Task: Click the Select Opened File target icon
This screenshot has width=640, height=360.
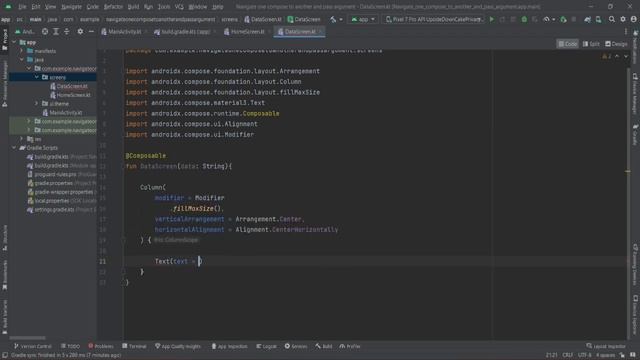Action: click(x=45, y=31)
